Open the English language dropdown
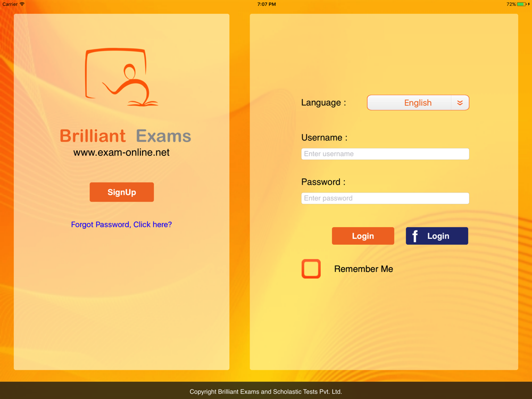The image size is (532, 399). coord(418,103)
